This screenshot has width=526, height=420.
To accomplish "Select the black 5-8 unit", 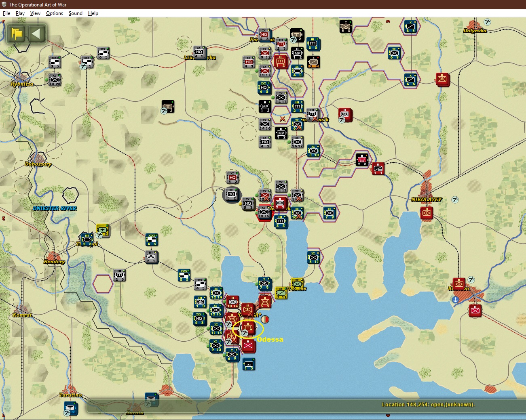I will [346, 26].
